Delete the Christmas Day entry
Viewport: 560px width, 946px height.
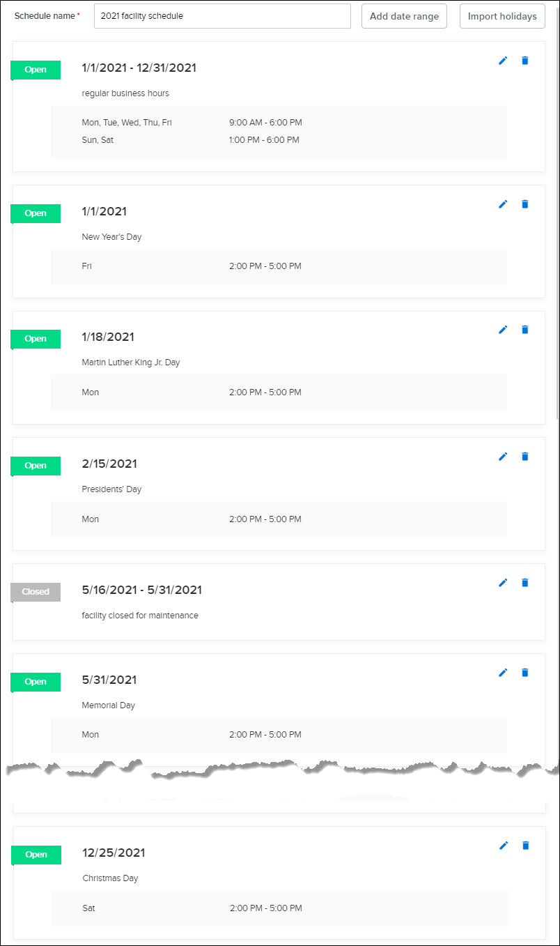tap(526, 846)
